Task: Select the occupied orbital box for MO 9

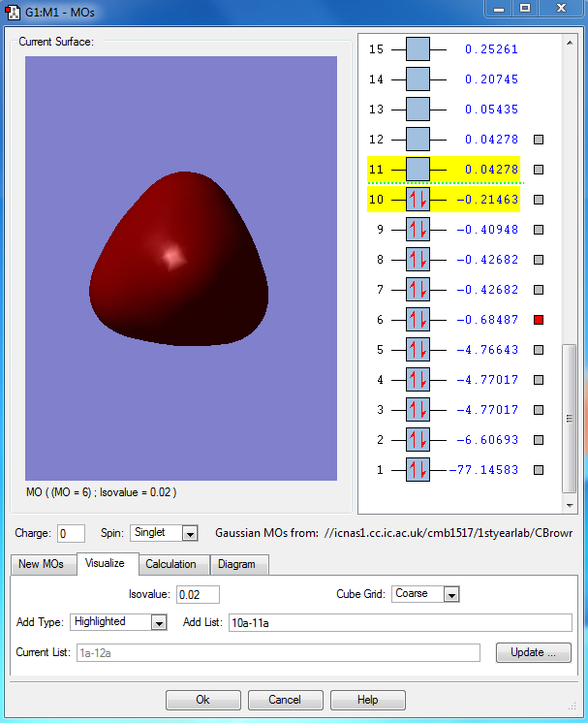Action: point(418,230)
